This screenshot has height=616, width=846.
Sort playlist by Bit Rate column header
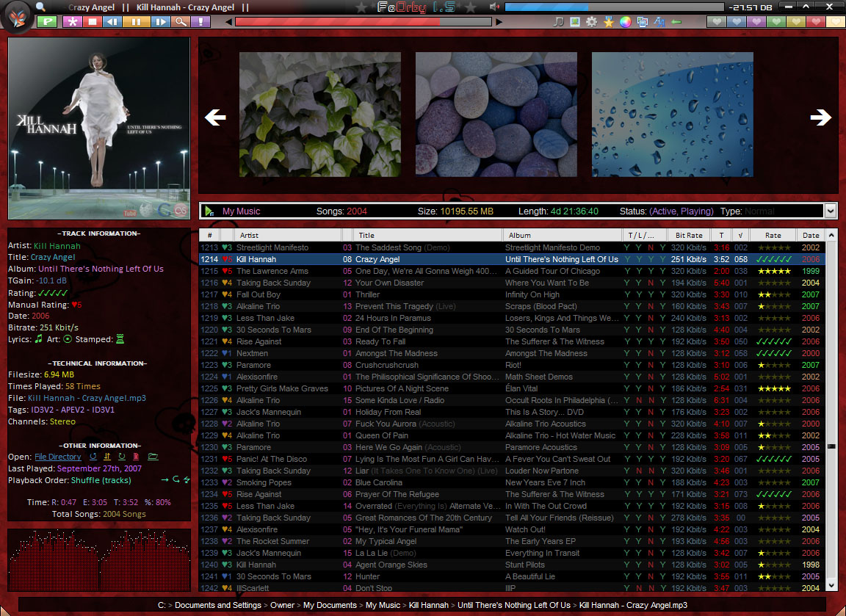click(689, 236)
